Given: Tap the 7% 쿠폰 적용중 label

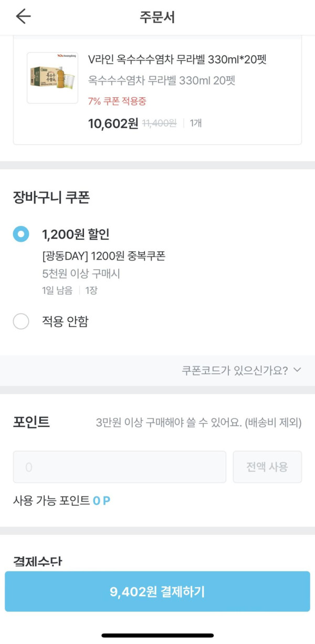Looking at the screenshot, I should click(x=117, y=101).
